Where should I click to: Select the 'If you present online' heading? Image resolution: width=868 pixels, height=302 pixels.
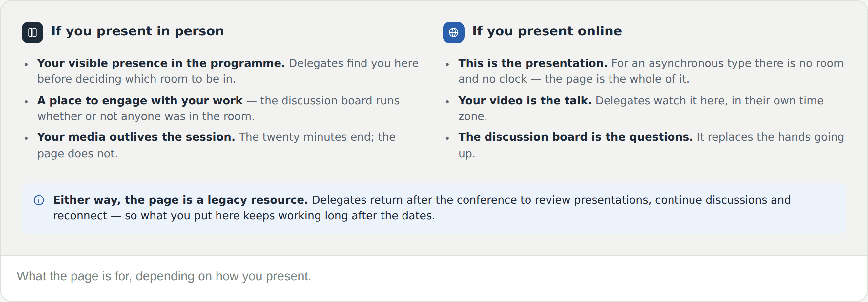point(547,31)
